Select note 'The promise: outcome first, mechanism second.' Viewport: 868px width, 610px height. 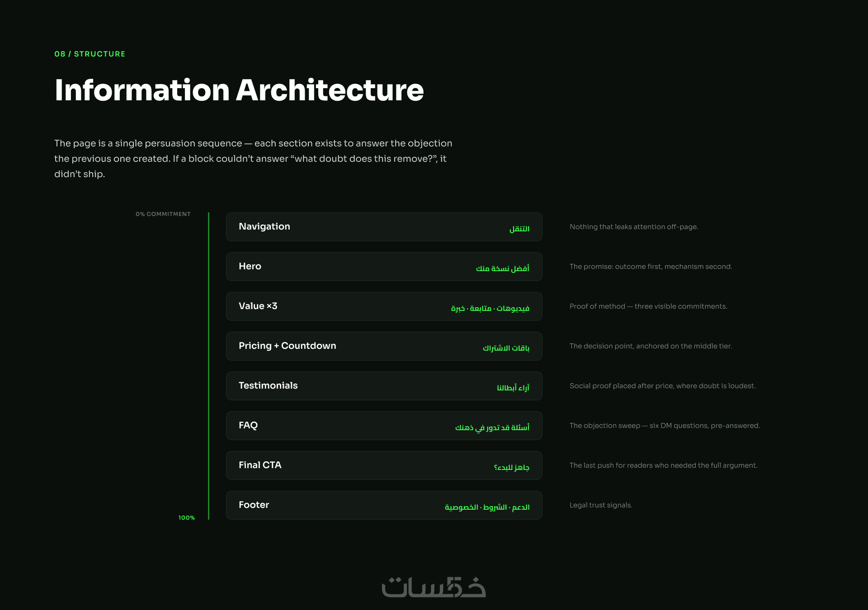point(651,267)
